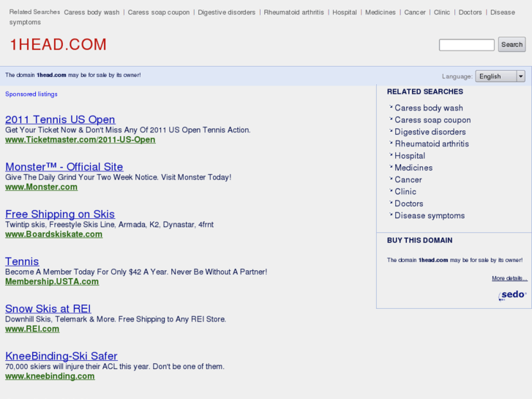532x399 pixels.
Task: Click 'Twintip skis, Freestyle Skis Line' description
Action: (x=109, y=225)
